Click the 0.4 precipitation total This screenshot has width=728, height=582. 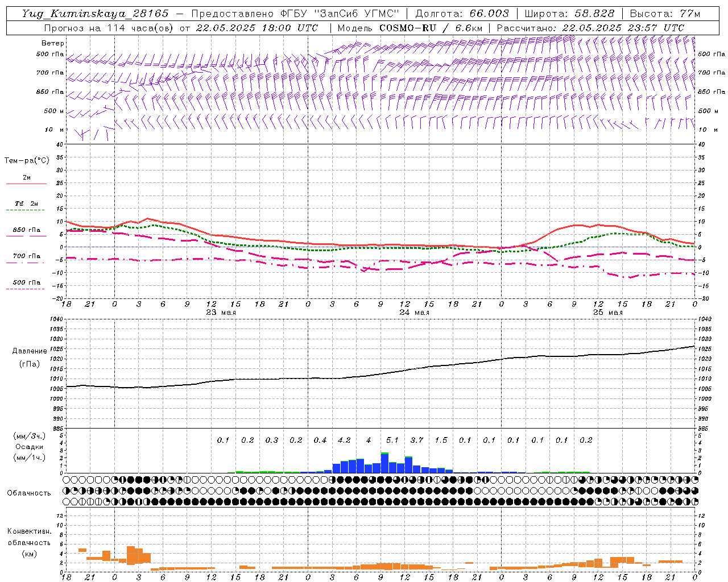click(320, 440)
